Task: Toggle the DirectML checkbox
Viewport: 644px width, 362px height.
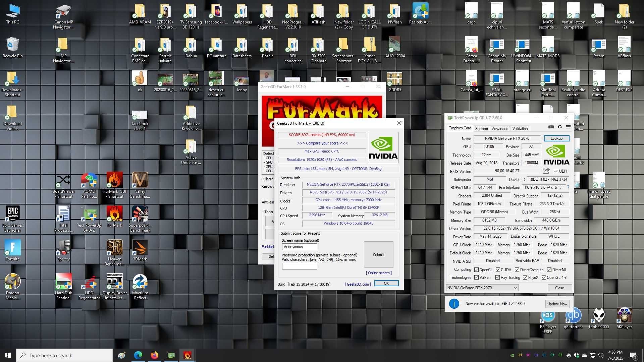Action: 549,269
